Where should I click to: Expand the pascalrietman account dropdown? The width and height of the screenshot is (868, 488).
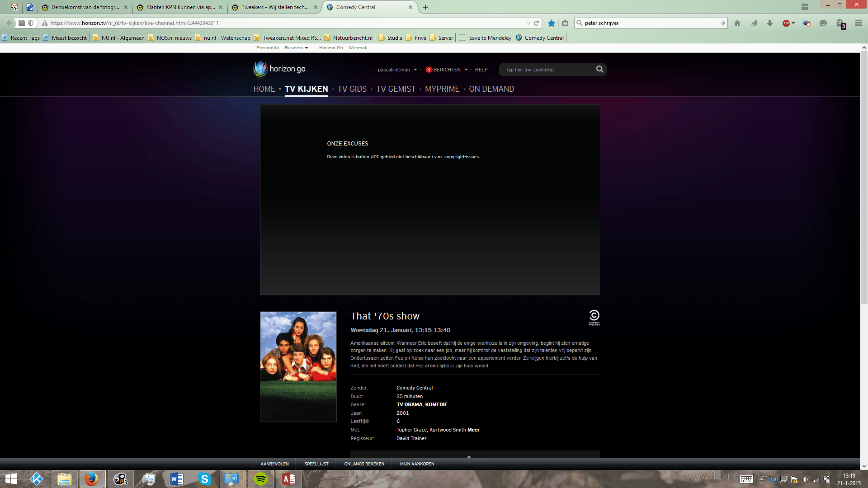coord(415,70)
